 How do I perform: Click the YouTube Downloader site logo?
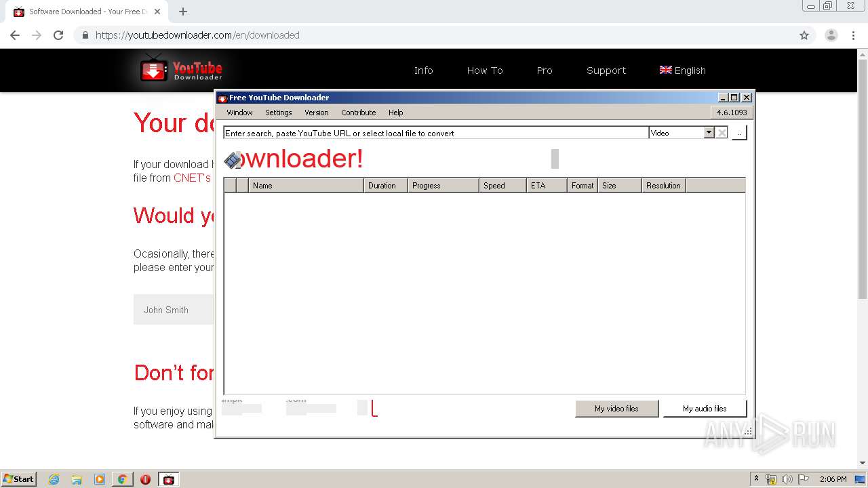point(182,70)
